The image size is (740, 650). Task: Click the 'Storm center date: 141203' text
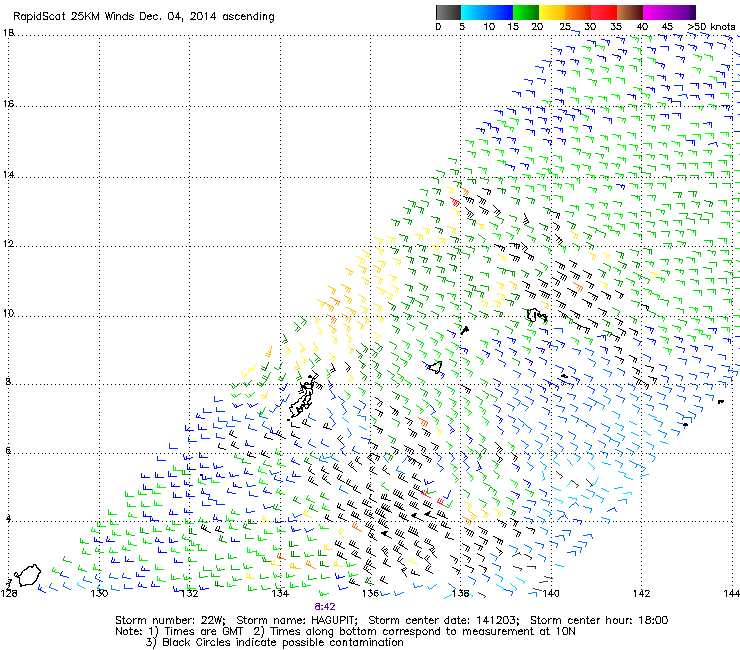pos(444,620)
